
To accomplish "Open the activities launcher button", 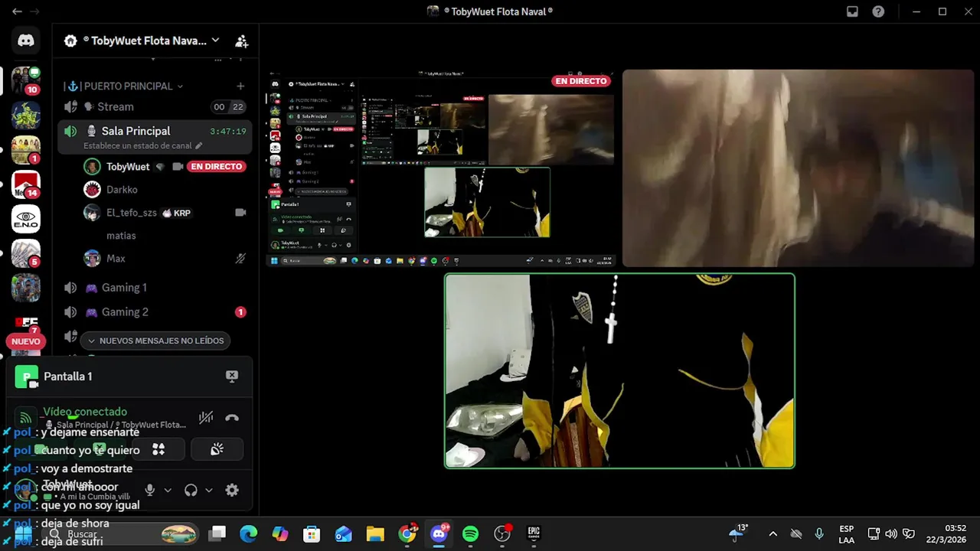I will [x=158, y=450].
